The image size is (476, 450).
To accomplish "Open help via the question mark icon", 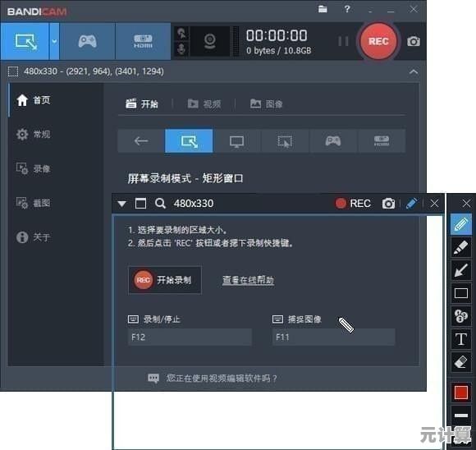I will point(347,9).
